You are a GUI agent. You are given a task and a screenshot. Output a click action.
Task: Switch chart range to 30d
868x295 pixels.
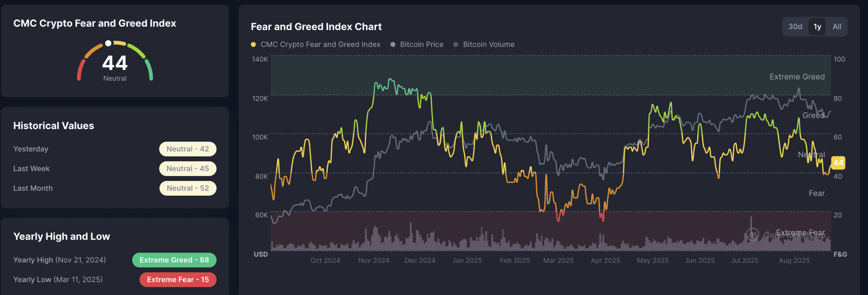tap(795, 27)
